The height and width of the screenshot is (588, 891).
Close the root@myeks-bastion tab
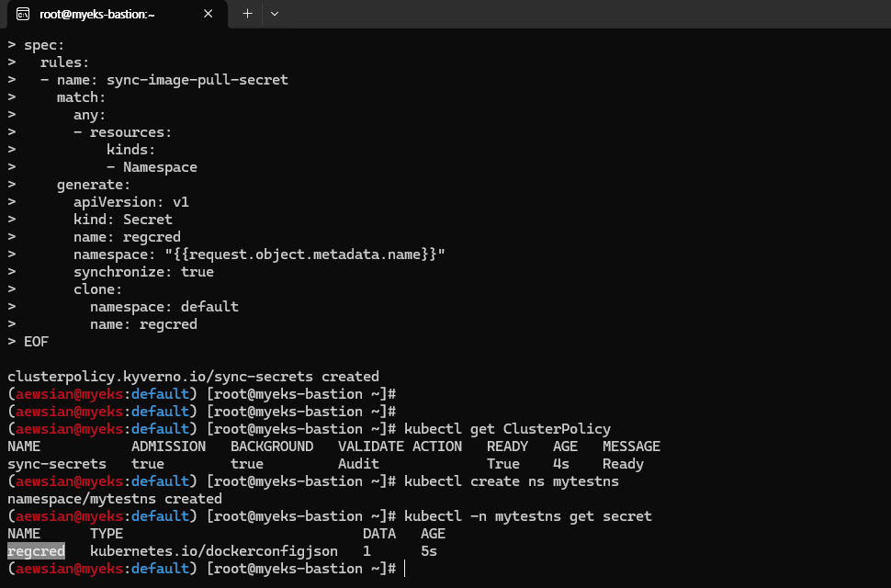[x=208, y=14]
